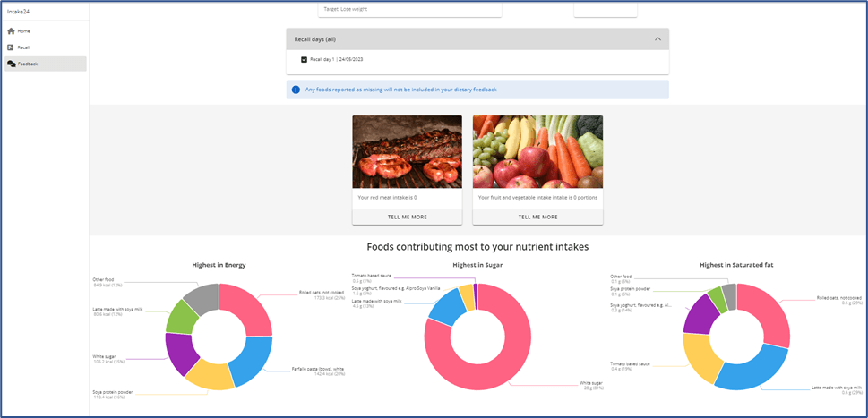Uncheck Recall day 1 | 24/08/2023
Viewport: 868px width, 418px height.
(x=304, y=59)
